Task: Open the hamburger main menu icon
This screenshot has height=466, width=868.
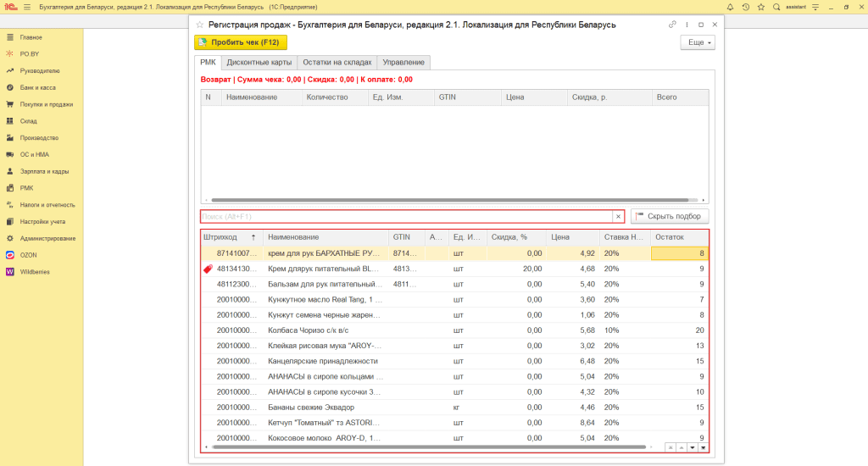Action: tap(26, 7)
